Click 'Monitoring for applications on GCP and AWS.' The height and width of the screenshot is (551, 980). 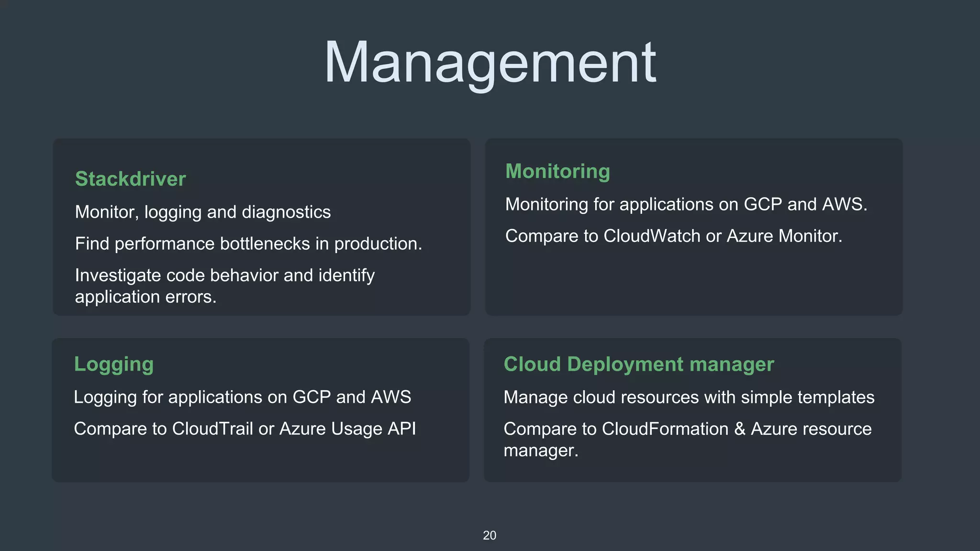[x=686, y=204]
